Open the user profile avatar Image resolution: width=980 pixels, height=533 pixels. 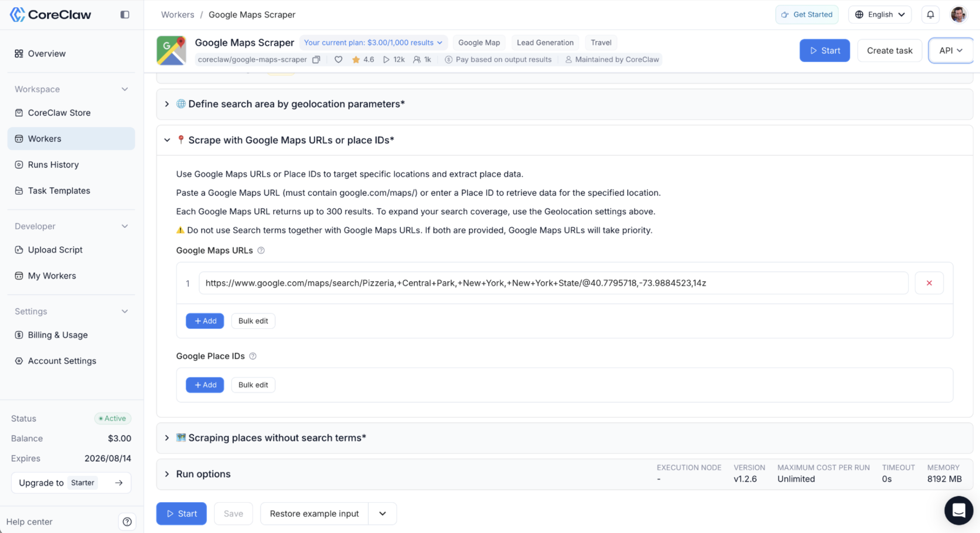point(958,14)
